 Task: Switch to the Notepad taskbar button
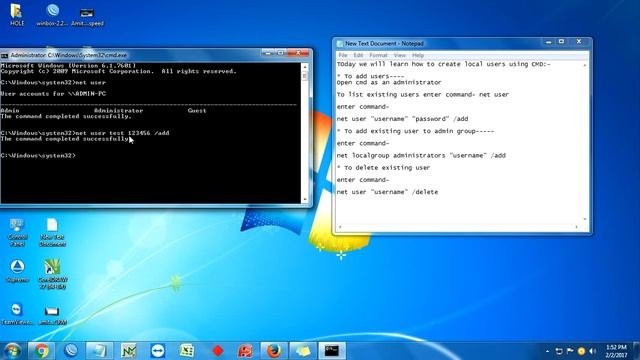100,351
